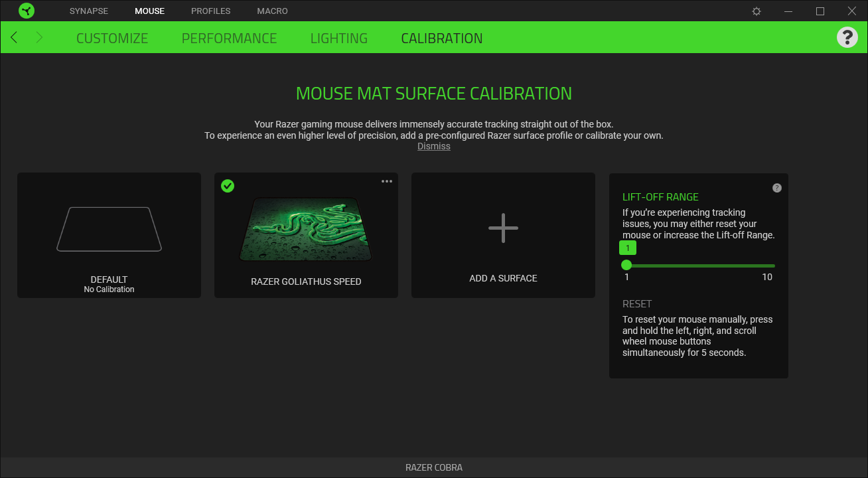Open the Profiles tab
Viewport: 868px width, 478px height.
click(211, 11)
